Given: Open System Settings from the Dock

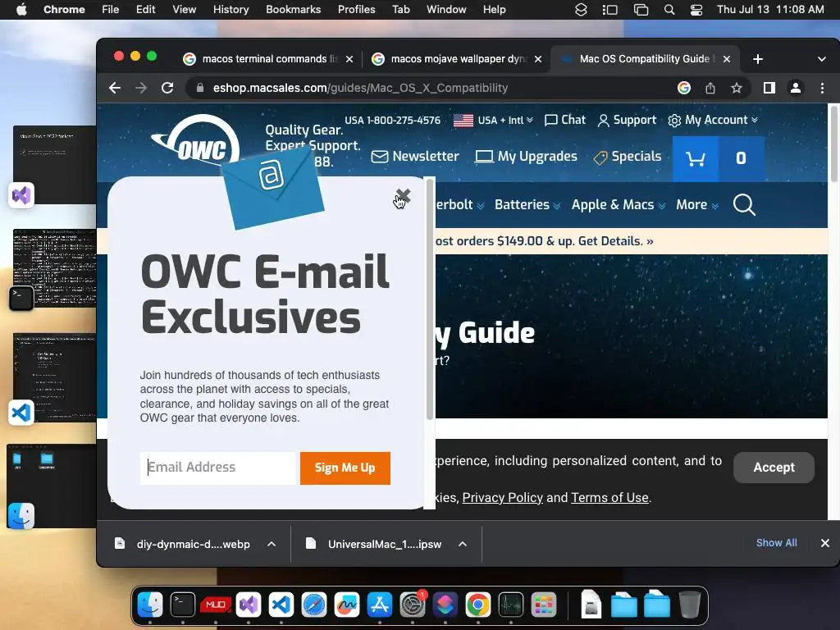Looking at the screenshot, I should 413,605.
